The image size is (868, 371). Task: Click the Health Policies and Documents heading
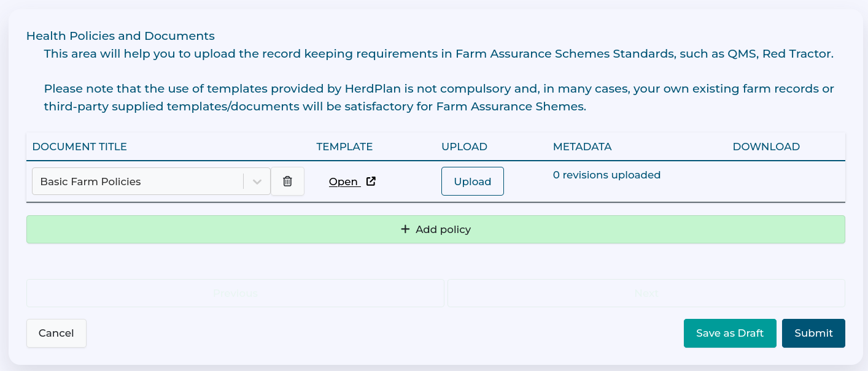(x=120, y=36)
